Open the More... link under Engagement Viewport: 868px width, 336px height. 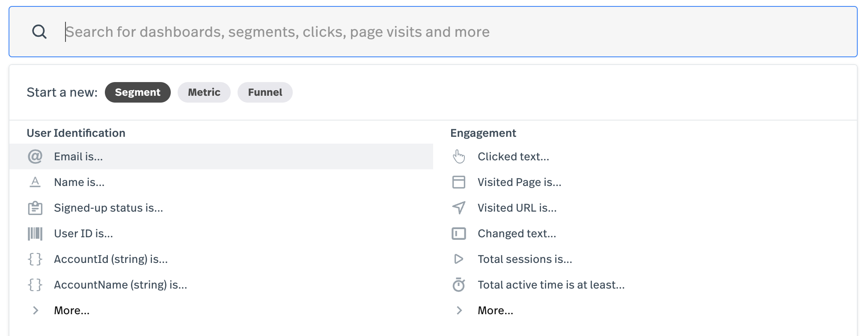click(x=496, y=310)
